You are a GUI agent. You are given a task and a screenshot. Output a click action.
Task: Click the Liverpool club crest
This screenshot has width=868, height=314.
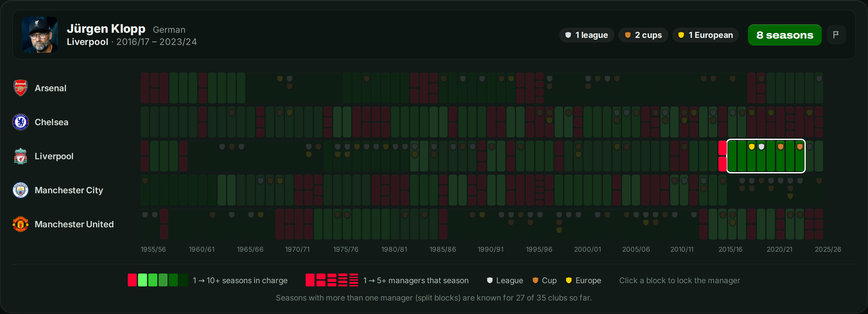pos(21,156)
